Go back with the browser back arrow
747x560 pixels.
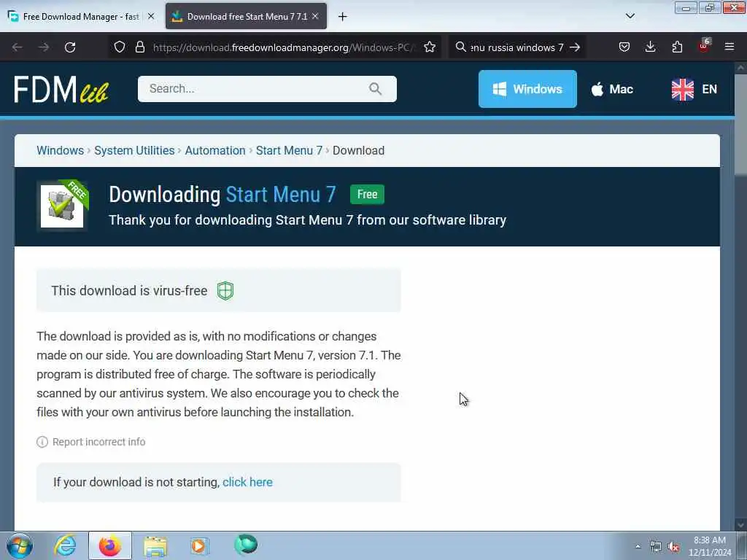tap(18, 47)
